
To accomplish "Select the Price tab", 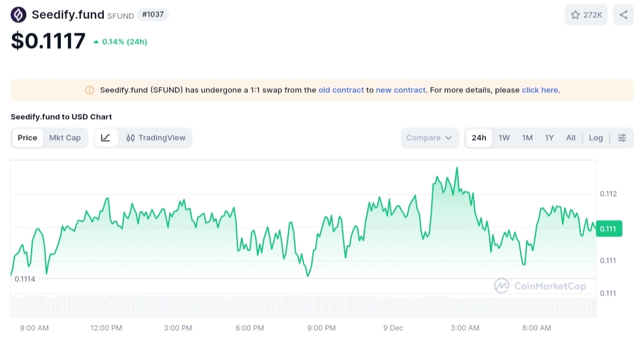I will pos(27,138).
